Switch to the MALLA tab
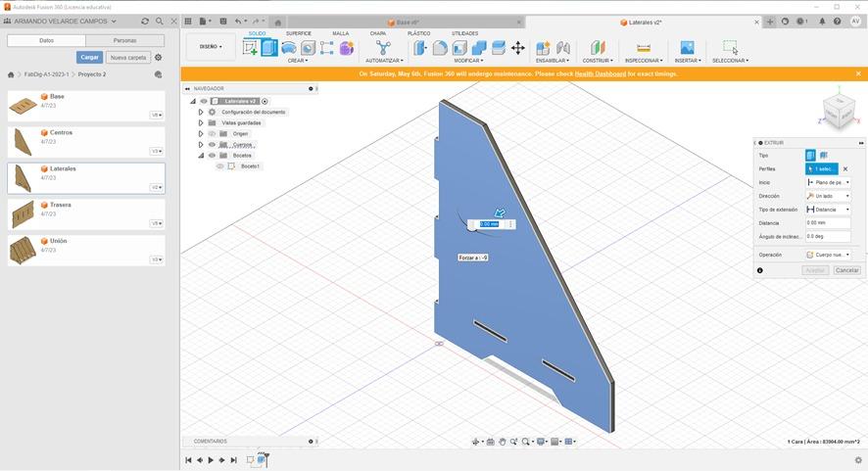Screen dimensions: 868x471 point(341,33)
